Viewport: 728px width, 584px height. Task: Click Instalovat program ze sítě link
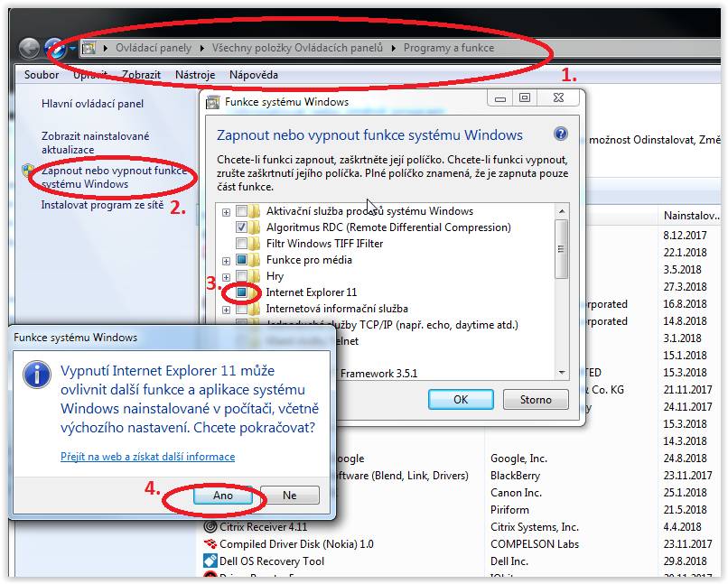102,205
